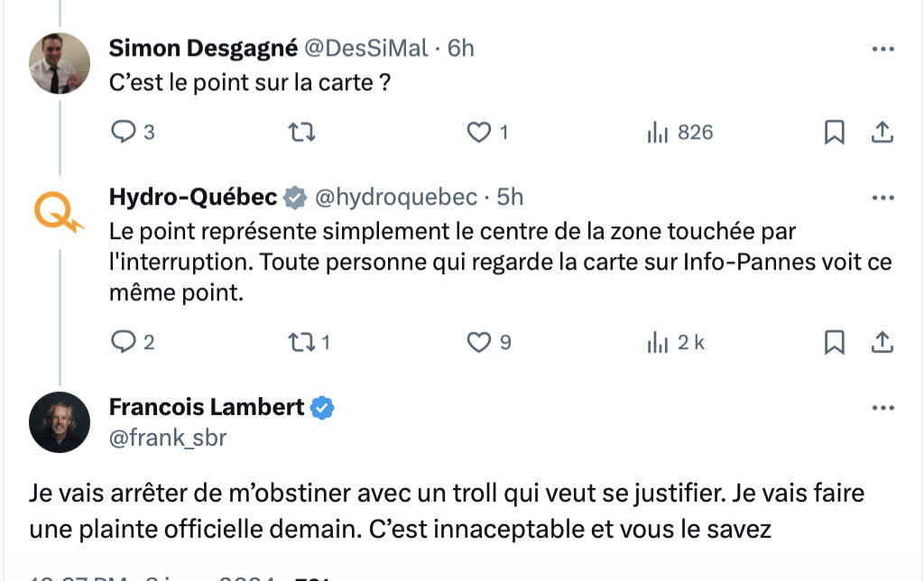Reply to Simon Desgagné's tweet
924x581 pixels.
coord(133,132)
